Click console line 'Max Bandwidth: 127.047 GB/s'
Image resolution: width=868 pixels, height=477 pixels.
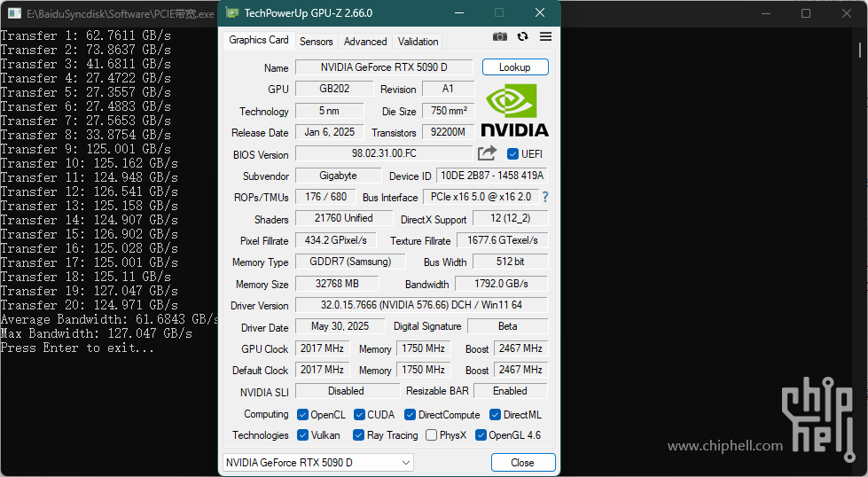tap(97, 333)
